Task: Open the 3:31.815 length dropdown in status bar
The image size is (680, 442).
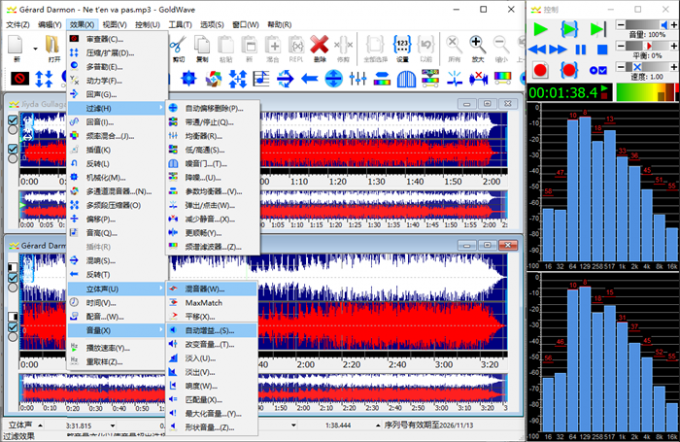Action: [113, 426]
